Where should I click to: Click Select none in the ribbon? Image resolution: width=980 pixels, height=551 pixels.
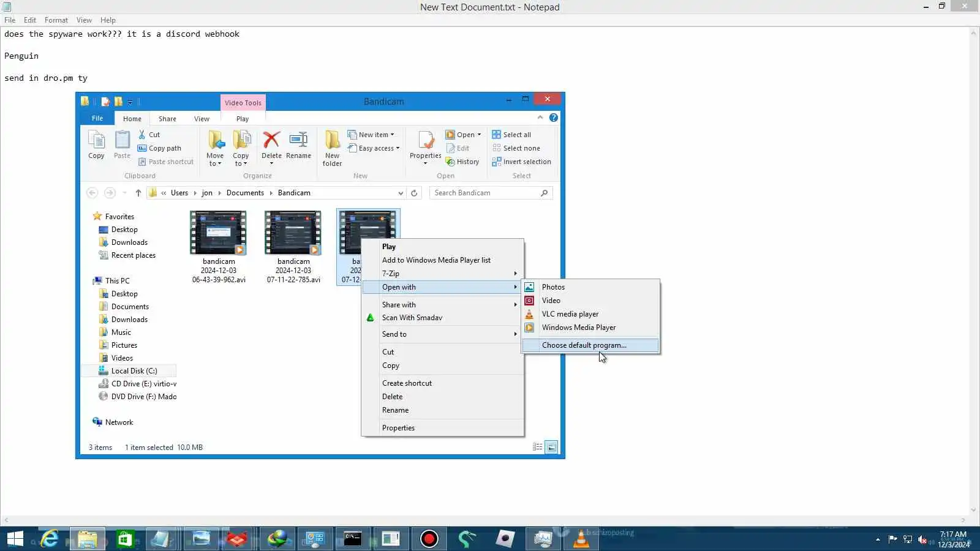tap(516, 148)
